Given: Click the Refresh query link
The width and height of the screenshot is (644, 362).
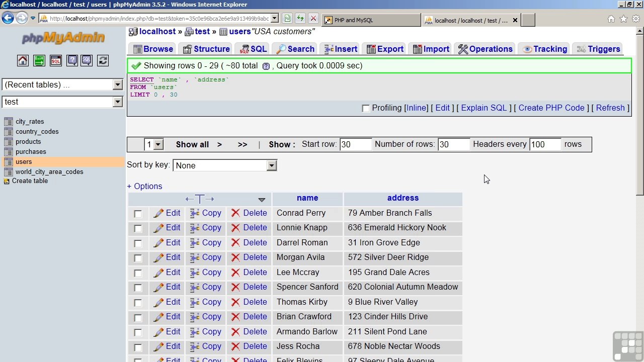Looking at the screenshot, I should coord(610,108).
